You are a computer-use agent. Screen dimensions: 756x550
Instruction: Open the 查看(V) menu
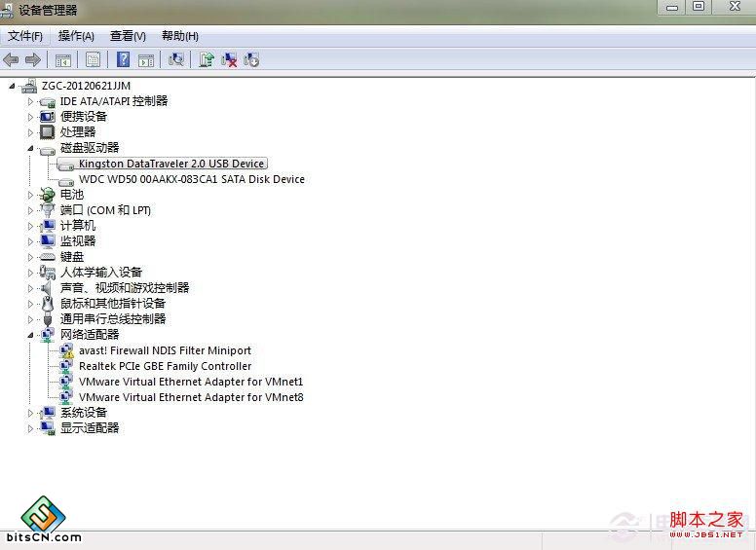[x=128, y=36]
